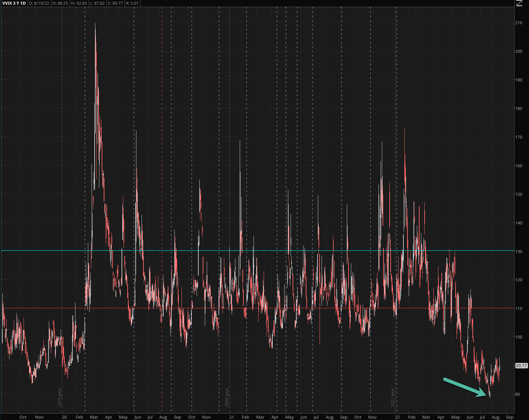Click the date readout D: 8/19/22

click(x=39, y=3)
